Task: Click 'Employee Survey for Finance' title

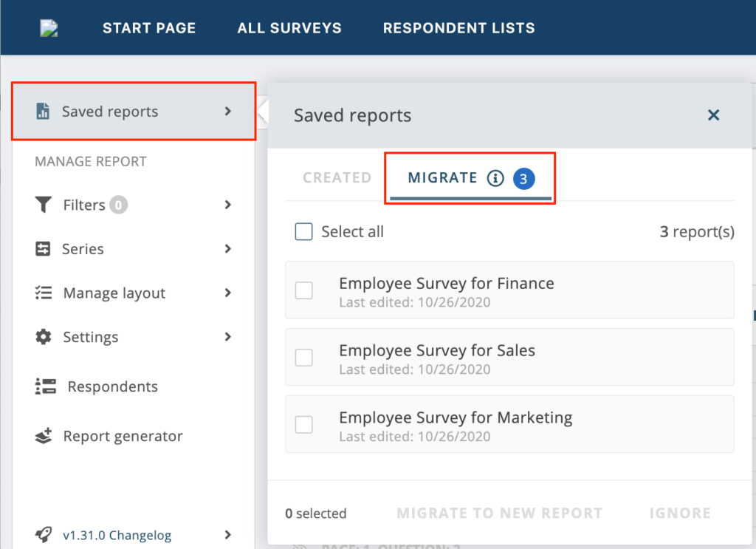Action: point(447,283)
